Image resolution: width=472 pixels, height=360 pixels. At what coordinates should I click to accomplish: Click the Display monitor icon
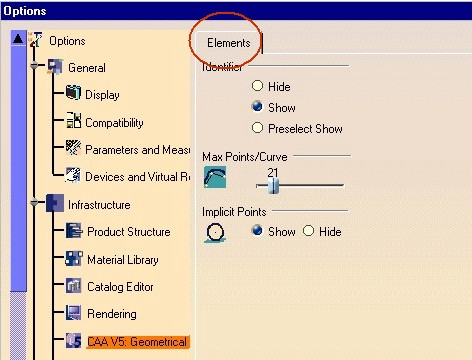(x=73, y=93)
